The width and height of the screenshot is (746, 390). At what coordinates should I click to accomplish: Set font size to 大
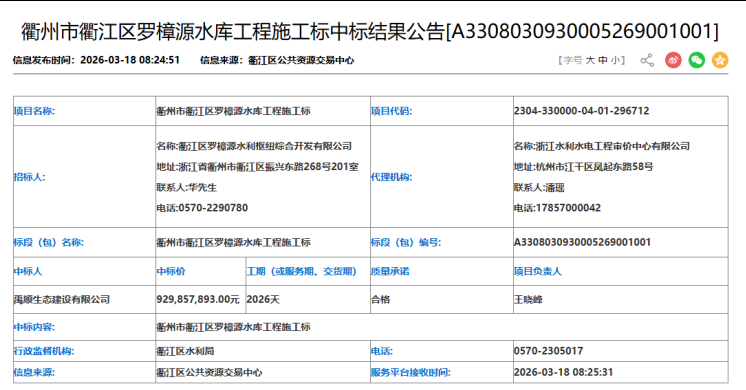590,60
